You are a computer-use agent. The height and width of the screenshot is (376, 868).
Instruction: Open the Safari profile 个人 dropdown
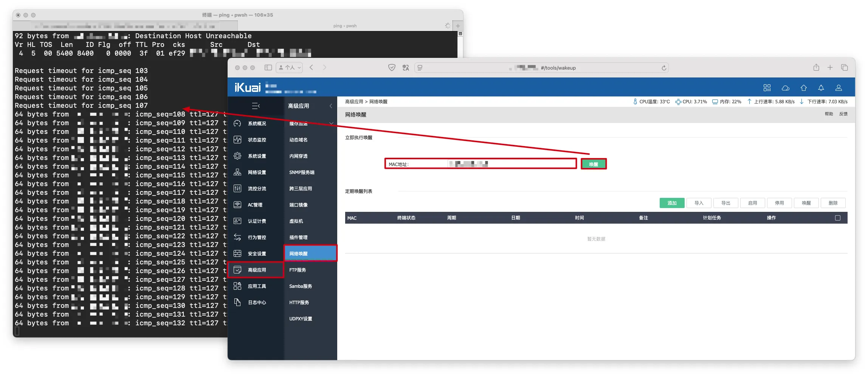click(289, 67)
